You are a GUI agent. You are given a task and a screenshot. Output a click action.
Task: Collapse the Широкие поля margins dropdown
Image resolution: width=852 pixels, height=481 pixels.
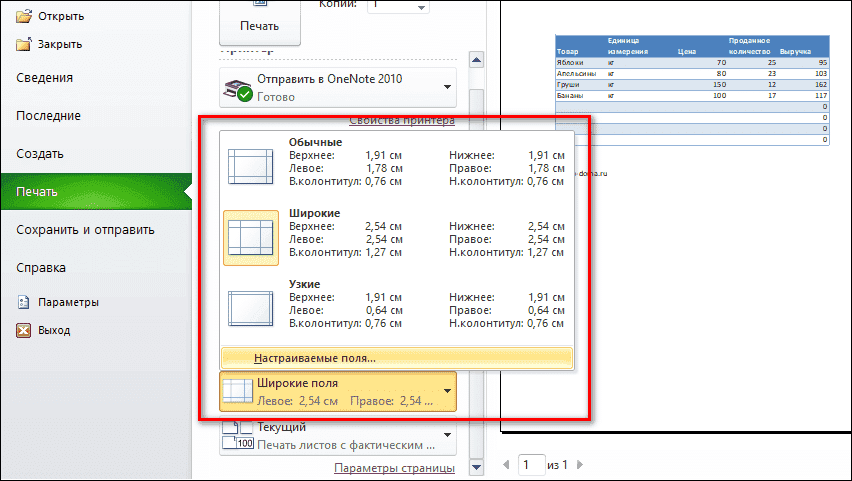tap(447, 391)
